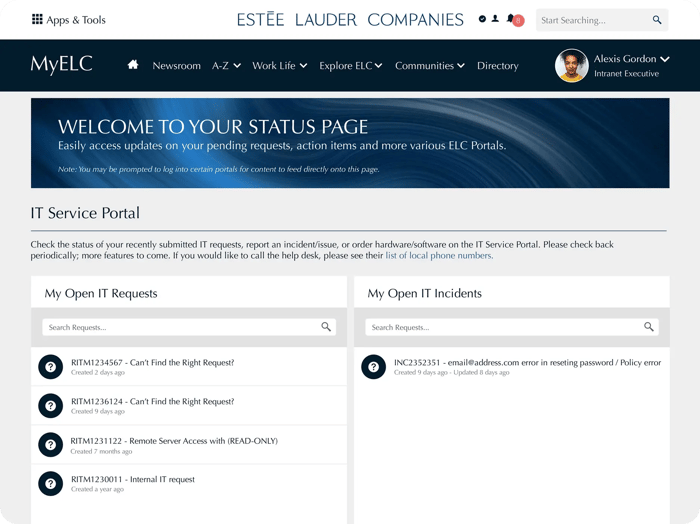Screen dimensions: 700x524
Task: Click 'Created 2 days ago' text
Action: click(98, 372)
